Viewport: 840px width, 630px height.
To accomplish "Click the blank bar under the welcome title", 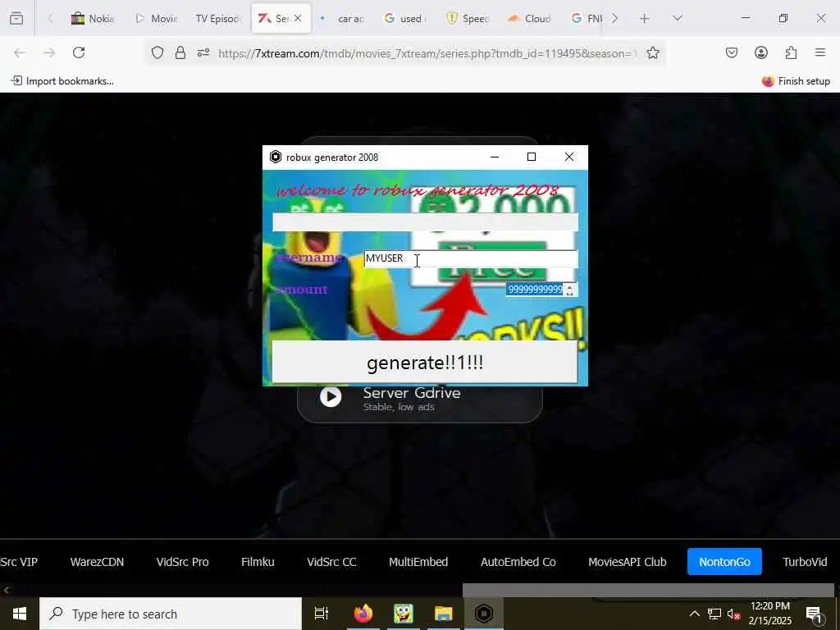I will (425, 222).
